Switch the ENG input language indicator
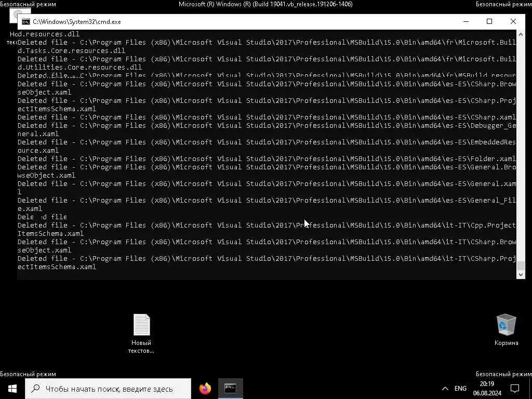 tap(460, 389)
